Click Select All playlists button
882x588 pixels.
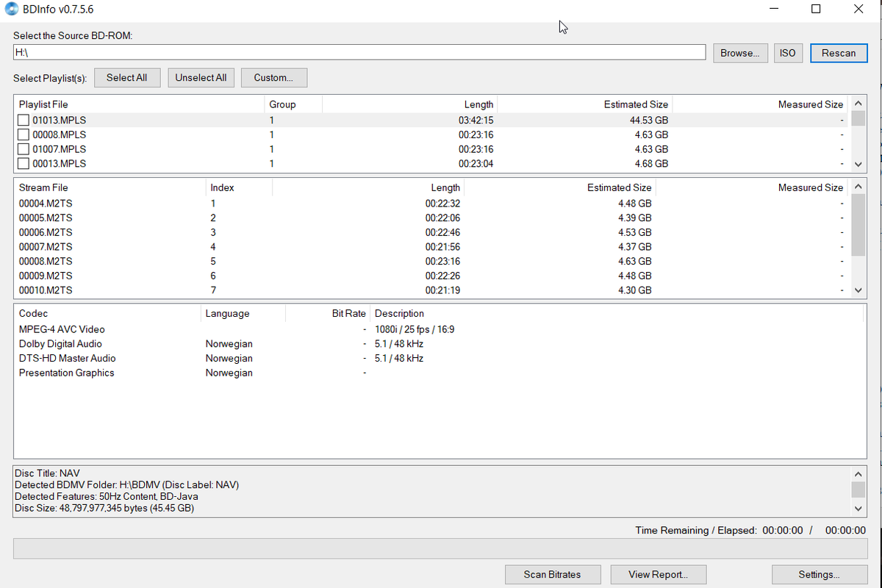(126, 77)
